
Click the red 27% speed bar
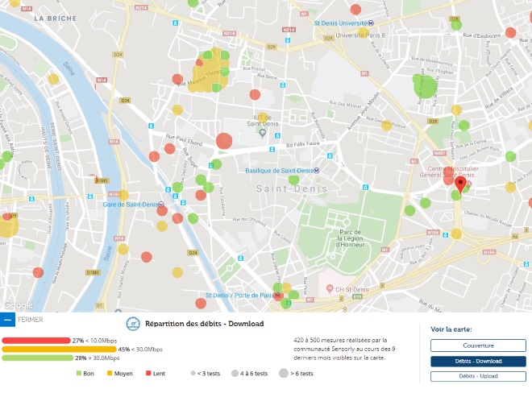pos(36,341)
